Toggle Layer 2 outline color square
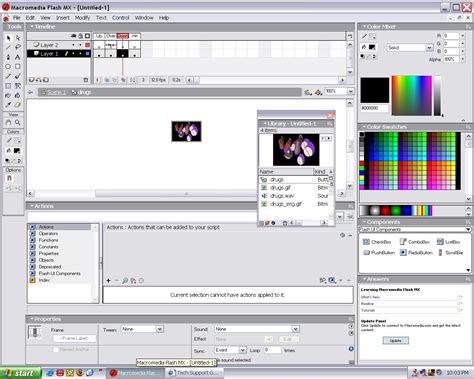 [x=88, y=45]
